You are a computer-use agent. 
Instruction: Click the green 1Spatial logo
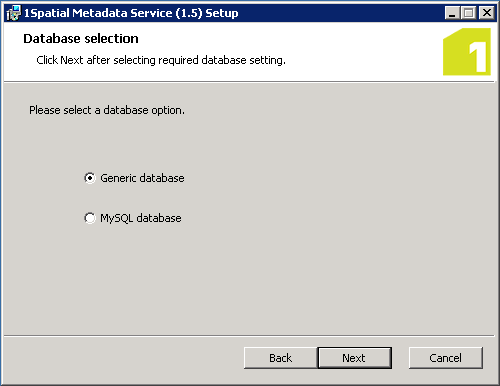tap(467, 52)
